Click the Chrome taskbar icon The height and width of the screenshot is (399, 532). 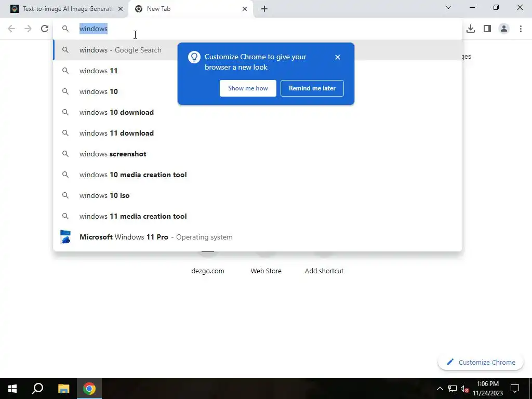(89, 389)
